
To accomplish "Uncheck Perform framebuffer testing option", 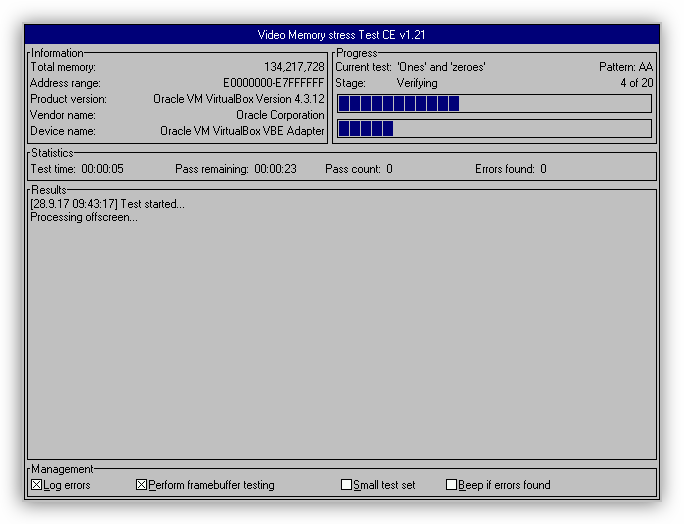I will click(142, 485).
